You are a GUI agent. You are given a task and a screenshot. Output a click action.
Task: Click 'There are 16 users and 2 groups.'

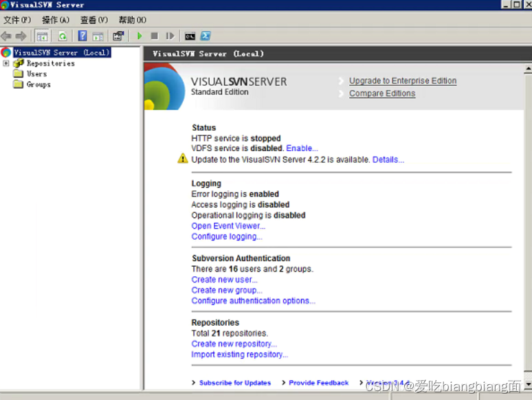pyautogui.click(x=252, y=269)
